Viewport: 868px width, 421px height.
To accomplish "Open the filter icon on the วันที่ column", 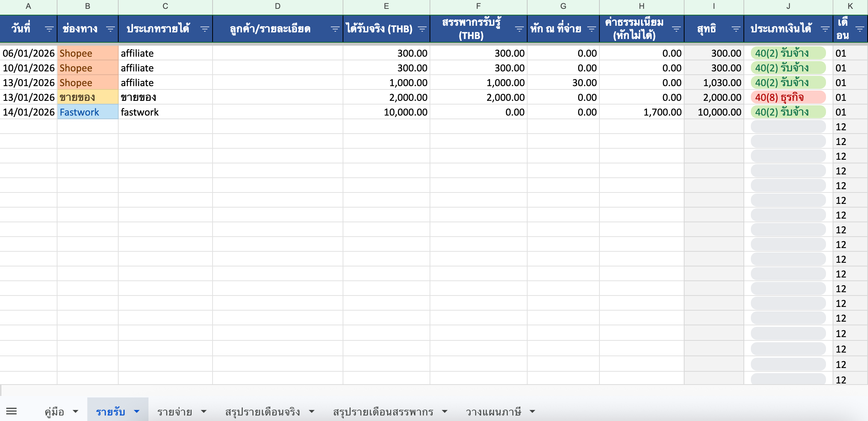I will [49, 29].
